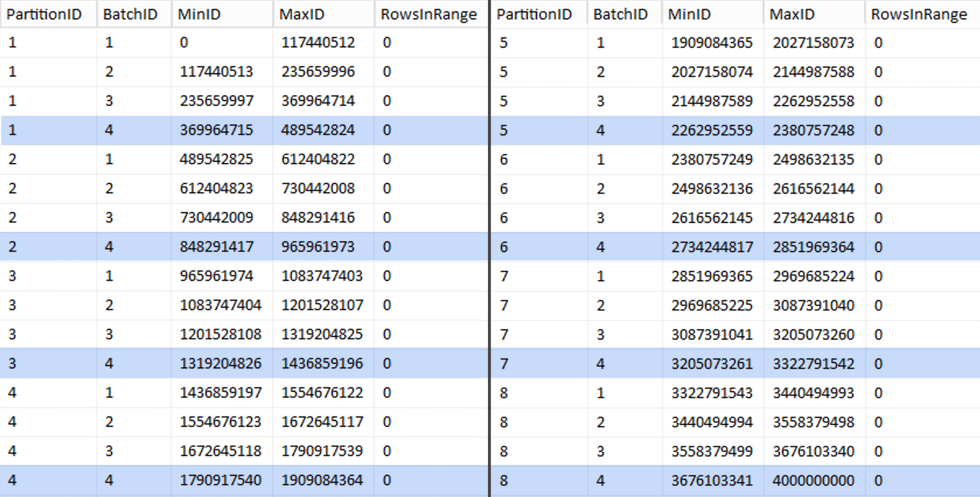The image size is (980, 497).
Task: Click the MaxID cell 3558379498
Action: [814, 422]
